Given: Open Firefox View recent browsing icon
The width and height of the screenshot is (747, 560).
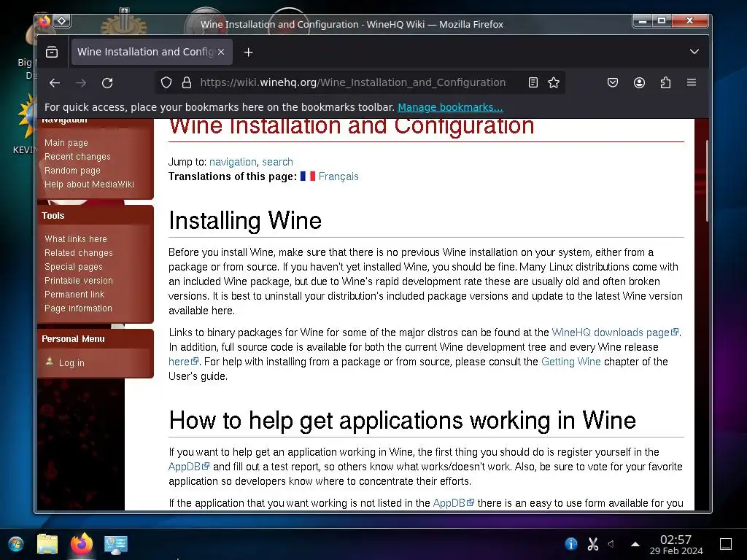Looking at the screenshot, I should pos(52,52).
